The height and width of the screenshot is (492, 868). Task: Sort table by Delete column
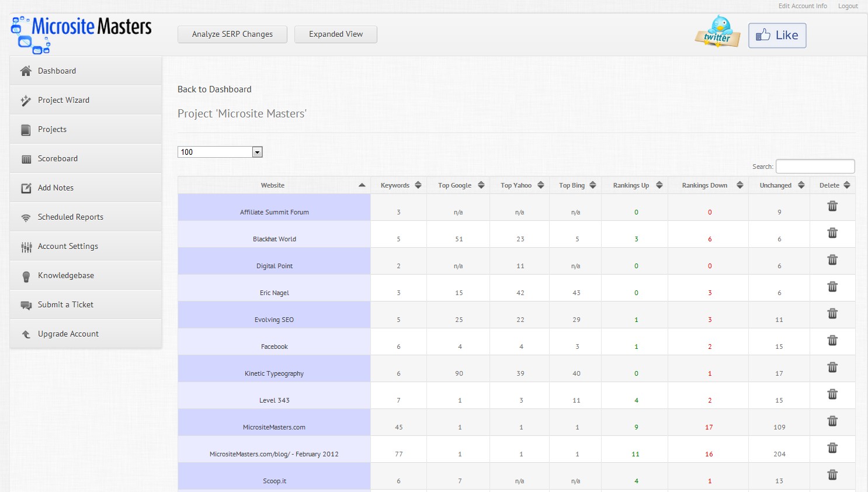tap(832, 185)
